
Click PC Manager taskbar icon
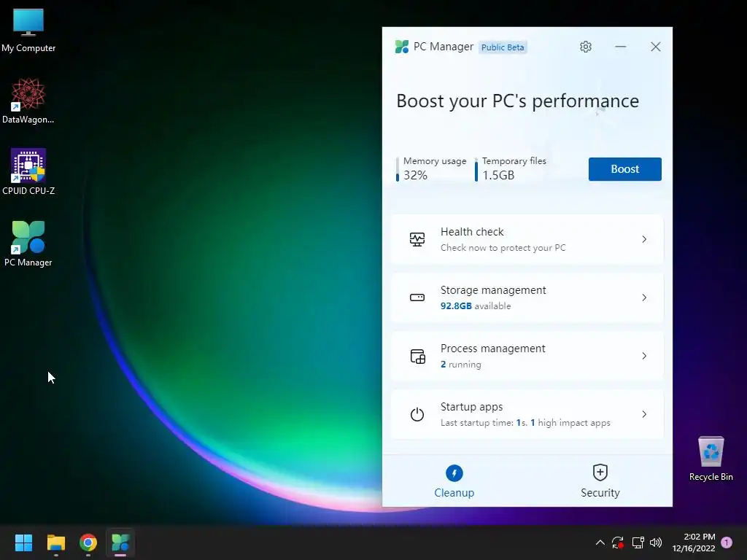120,542
